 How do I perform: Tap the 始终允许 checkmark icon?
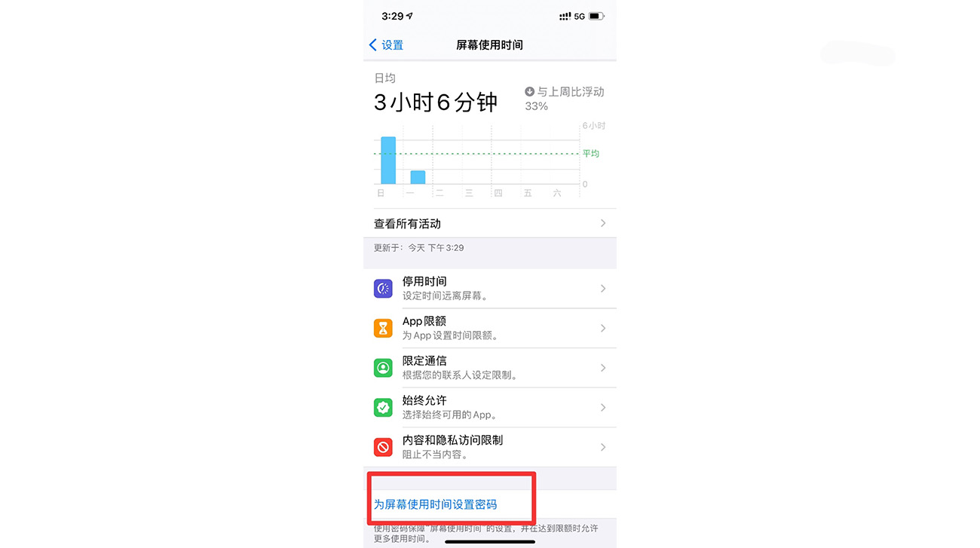(383, 407)
